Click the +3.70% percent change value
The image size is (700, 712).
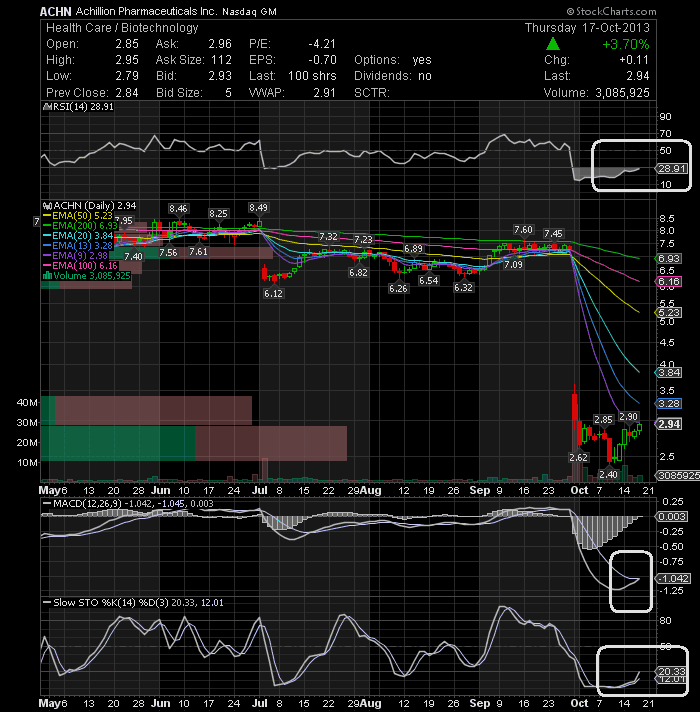pos(626,44)
